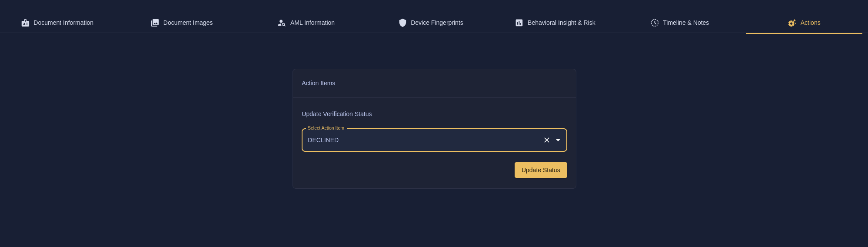Click the ID badge icon for Document Information
This screenshot has width=868, height=247.
pyautogui.click(x=25, y=23)
